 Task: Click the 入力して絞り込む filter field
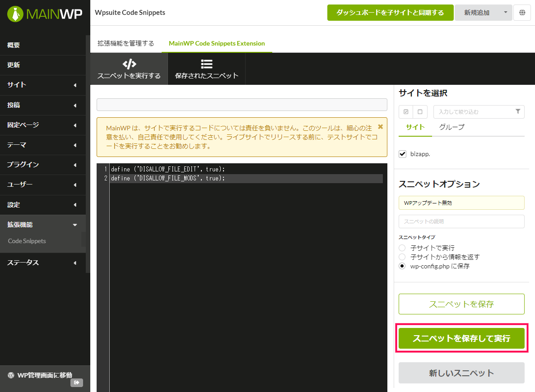pos(479,112)
